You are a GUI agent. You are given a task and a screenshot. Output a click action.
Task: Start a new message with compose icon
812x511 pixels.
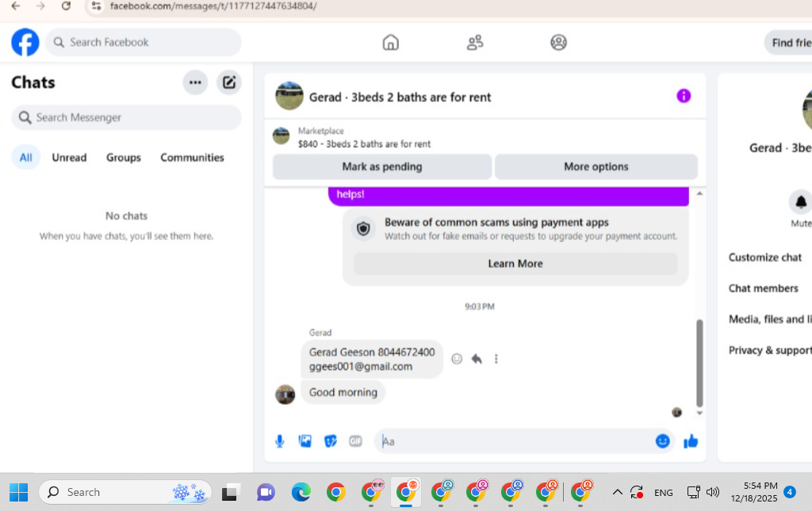pos(229,82)
